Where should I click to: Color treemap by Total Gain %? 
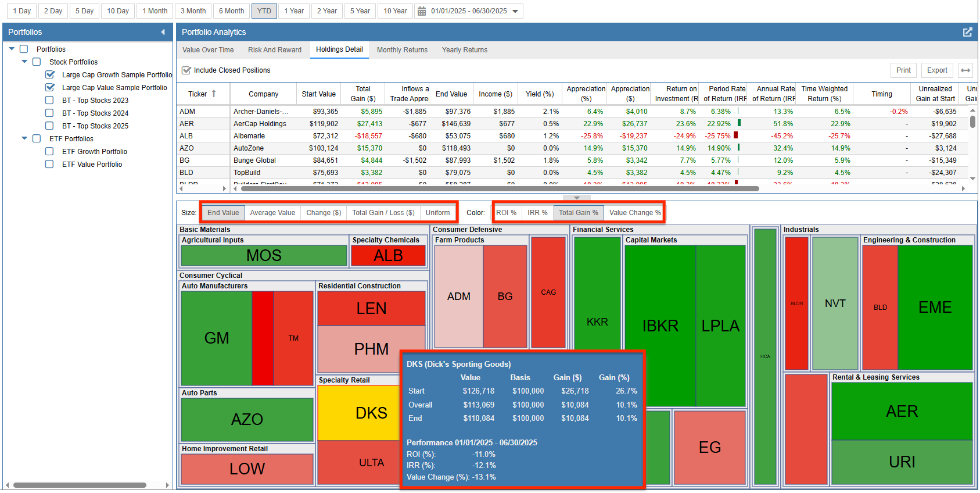[579, 213]
